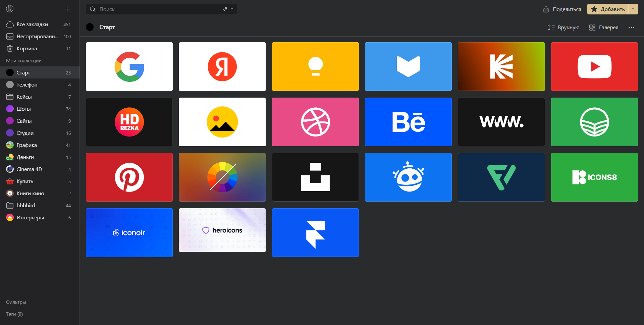Open the three-dots more options menu
This screenshot has width=644, height=325.
(631, 27)
